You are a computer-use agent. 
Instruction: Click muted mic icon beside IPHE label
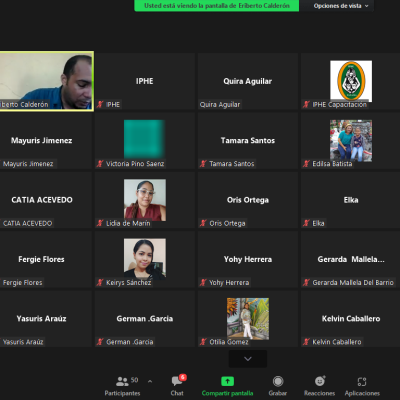[x=100, y=104]
